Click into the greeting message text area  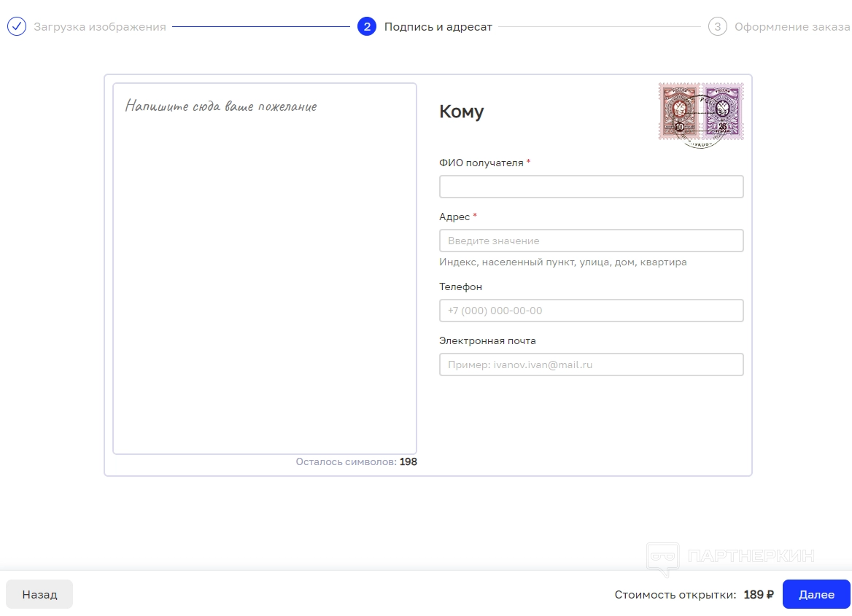coord(265,268)
